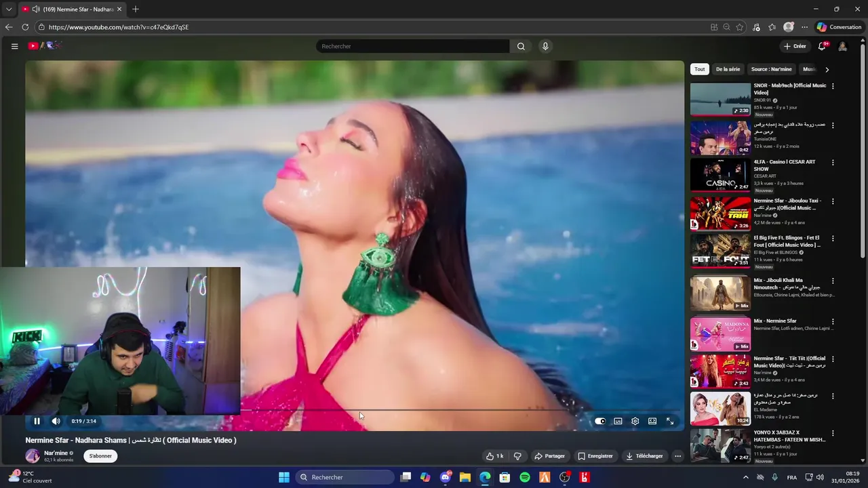Subscribe with the S'abonner button

(100, 456)
